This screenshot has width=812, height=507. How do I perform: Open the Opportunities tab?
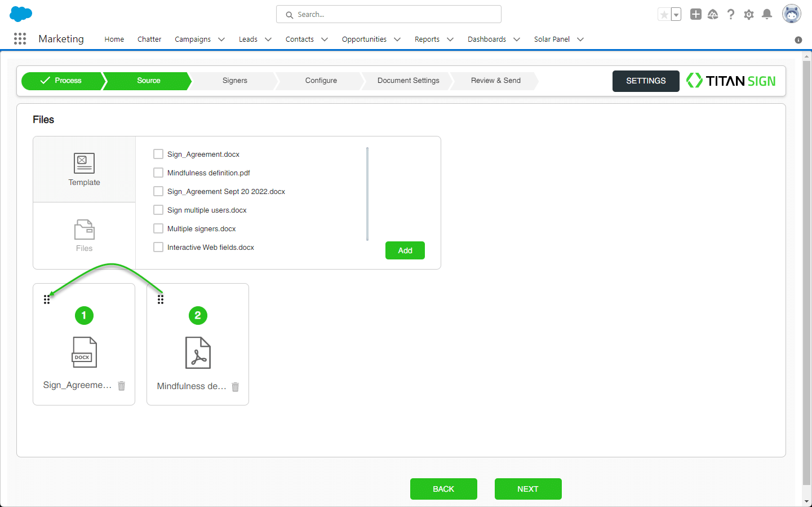[364, 39]
